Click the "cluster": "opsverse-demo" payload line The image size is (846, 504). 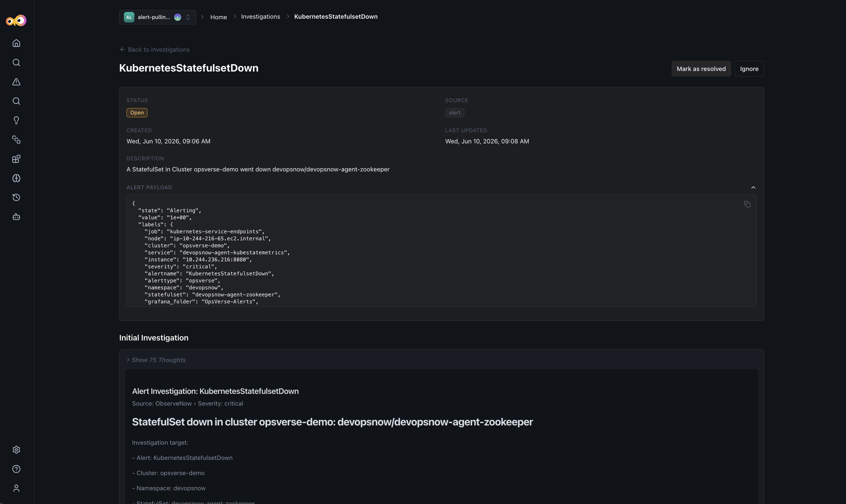click(187, 246)
